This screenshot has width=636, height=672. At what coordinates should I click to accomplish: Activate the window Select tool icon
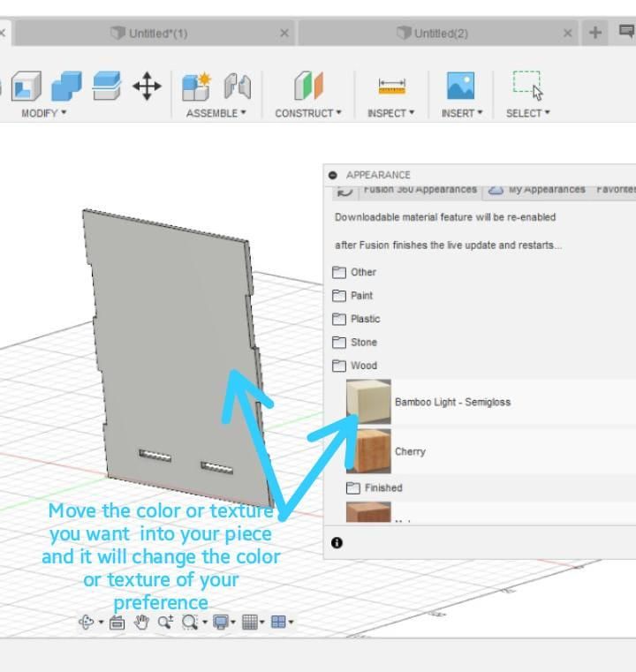coord(527,86)
